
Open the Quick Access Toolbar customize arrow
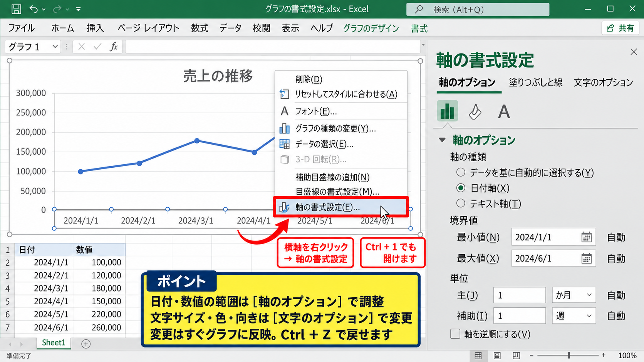pos(78,9)
